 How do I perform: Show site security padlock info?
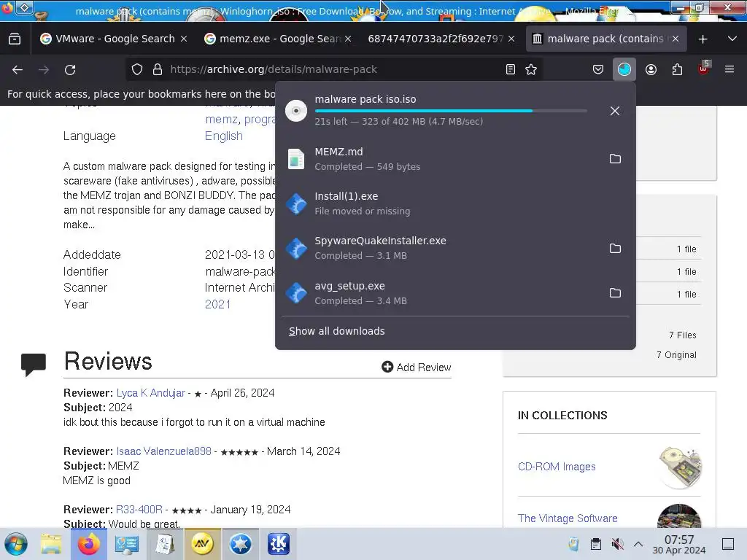pyautogui.click(x=158, y=69)
